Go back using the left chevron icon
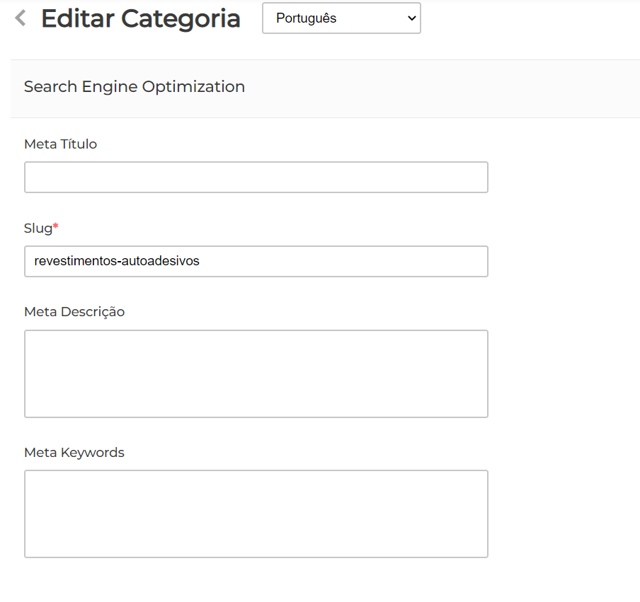Screen dimensions: 640x602 tap(20, 18)
